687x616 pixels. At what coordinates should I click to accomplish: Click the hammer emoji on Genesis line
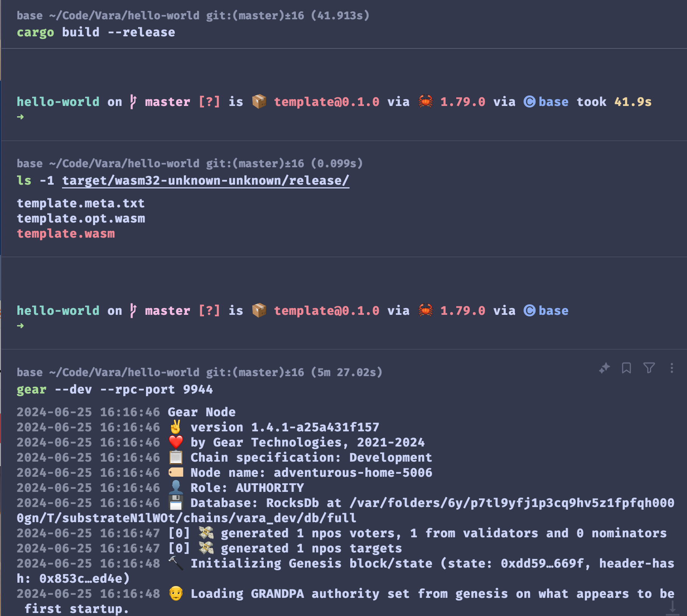[176, 563]
